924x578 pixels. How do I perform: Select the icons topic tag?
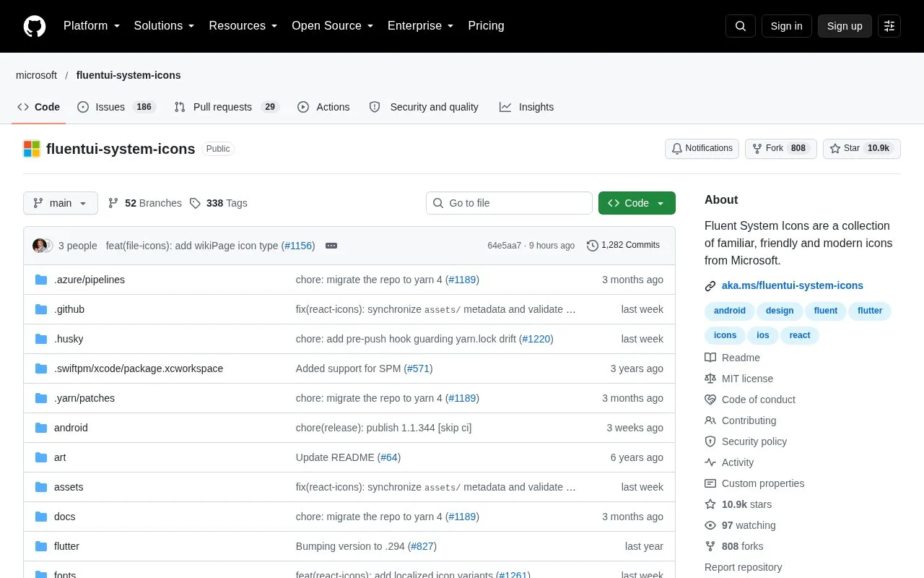(x=725, y=335)
